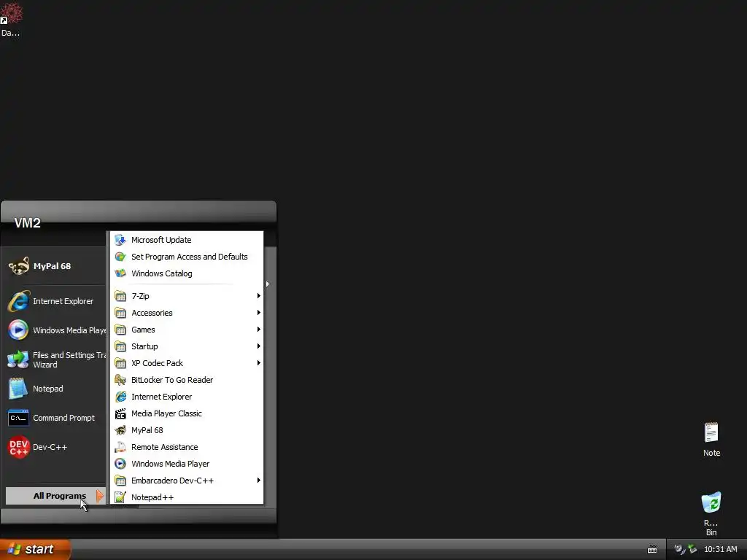The width and height of the screenshot is (747, 560).
Task: Click the Windows Media Player icon in programs list
Action: tap(120, 464)
